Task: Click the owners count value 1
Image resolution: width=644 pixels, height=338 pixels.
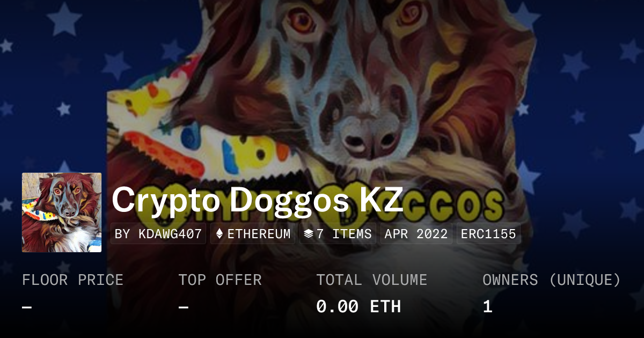Action: (x=487, y=307)
